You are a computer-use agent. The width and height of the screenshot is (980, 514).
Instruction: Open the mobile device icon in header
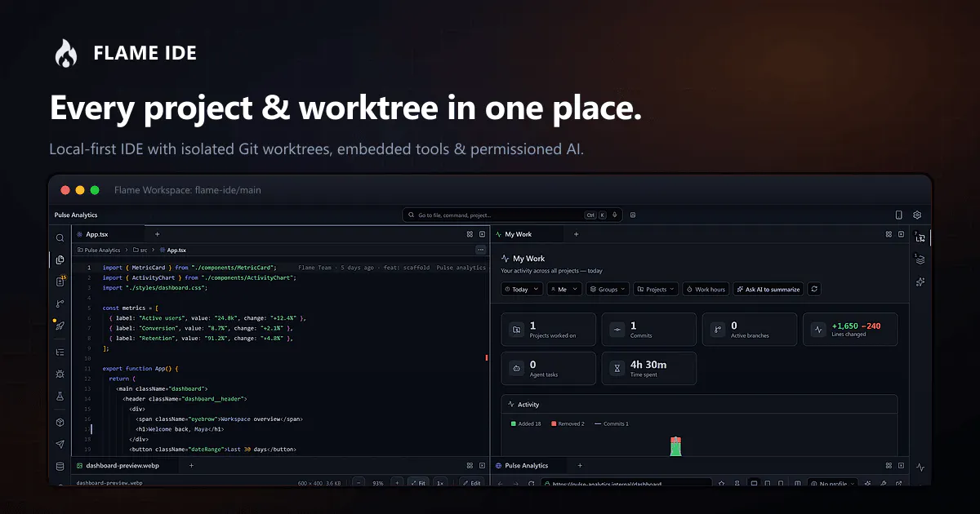(898, 215)
